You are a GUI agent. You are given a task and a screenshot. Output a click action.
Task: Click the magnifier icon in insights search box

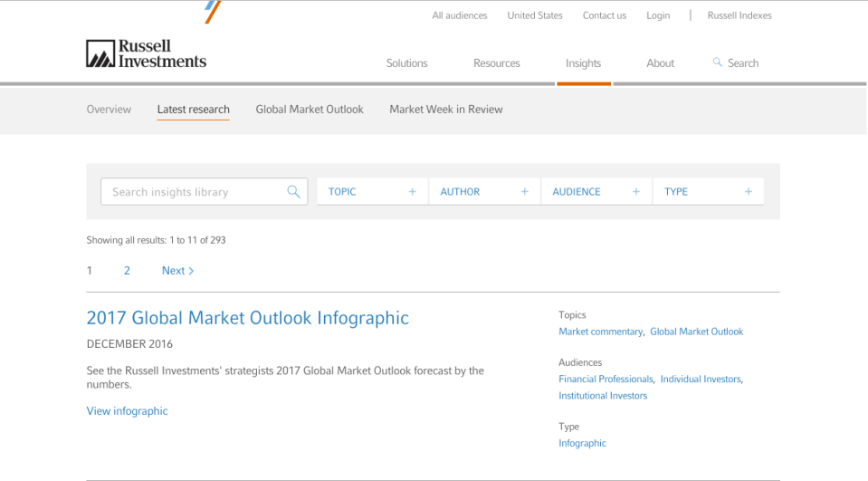coord(293,191)
